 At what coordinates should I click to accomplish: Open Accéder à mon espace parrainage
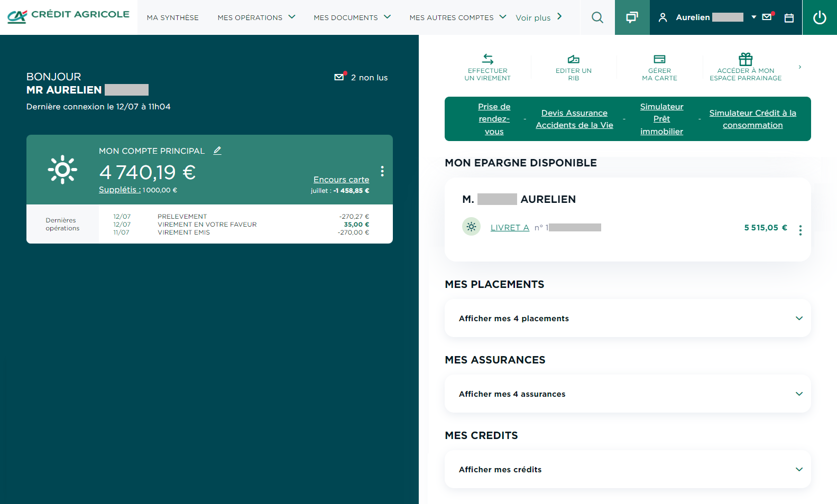tap(745, 67)
